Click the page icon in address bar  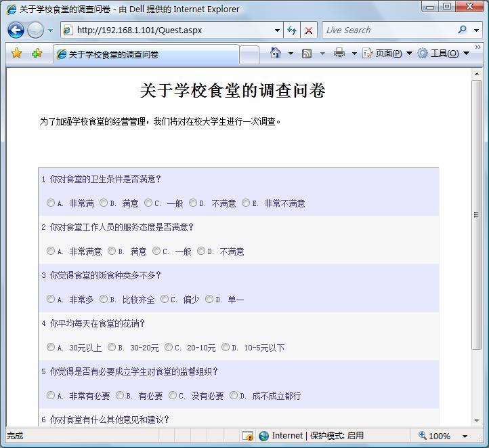[67, 30]
